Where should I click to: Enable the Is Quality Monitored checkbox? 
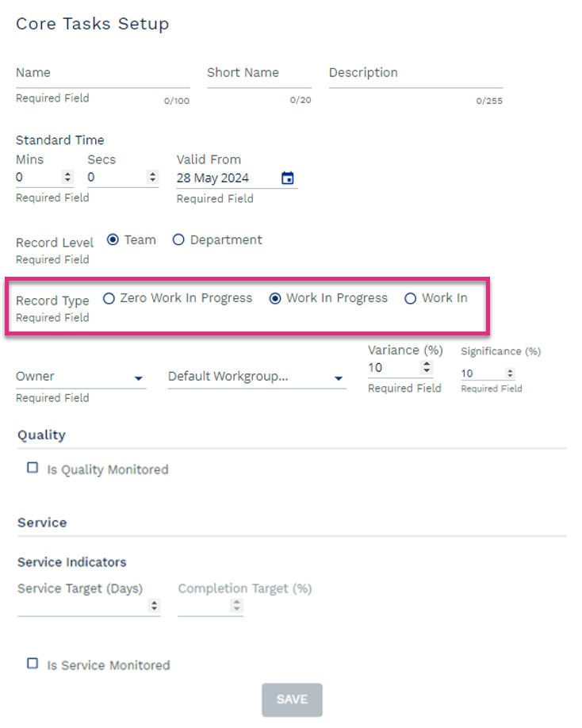point(33,468)
